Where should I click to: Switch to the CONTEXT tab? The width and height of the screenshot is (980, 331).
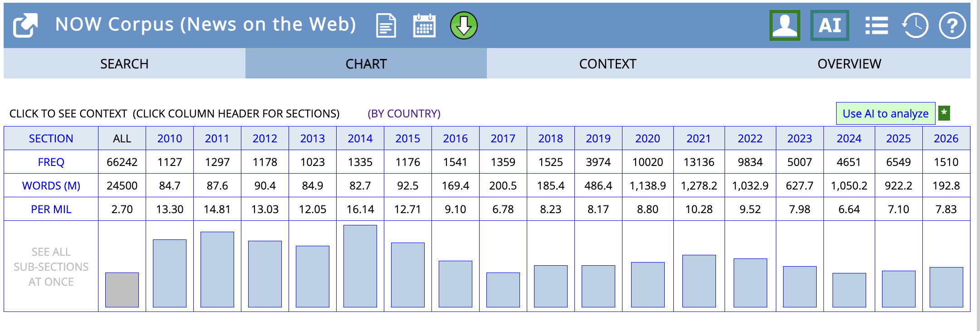coord(608,64)
